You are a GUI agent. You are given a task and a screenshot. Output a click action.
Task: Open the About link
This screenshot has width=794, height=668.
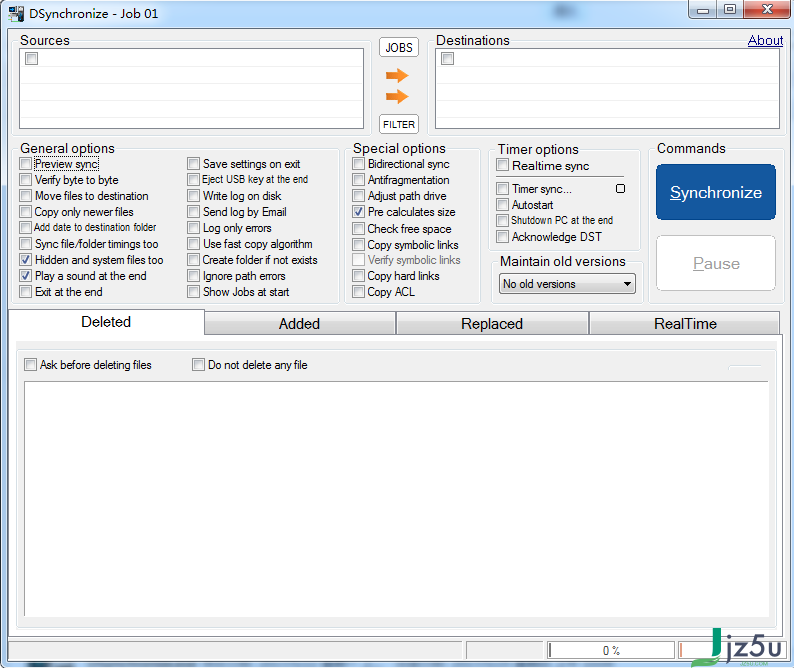pyautogui.click(x=765, y=41)
